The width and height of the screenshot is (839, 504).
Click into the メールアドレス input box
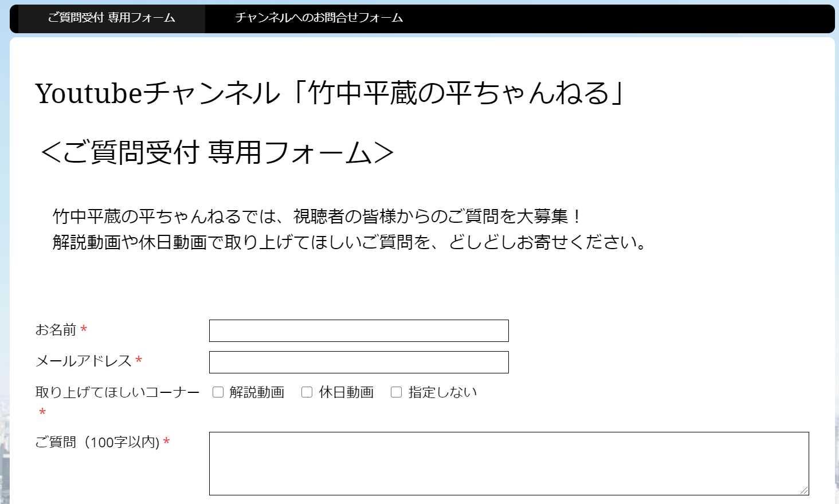point(359,363)
